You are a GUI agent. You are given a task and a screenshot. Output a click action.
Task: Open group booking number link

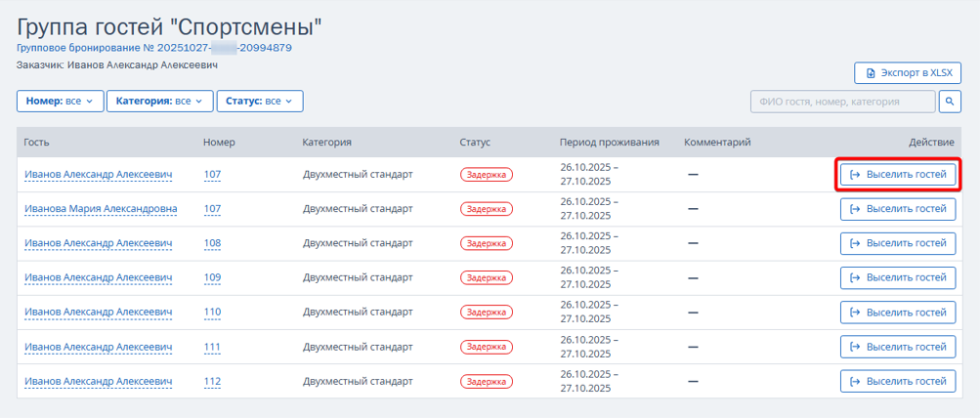click(154, 47)
